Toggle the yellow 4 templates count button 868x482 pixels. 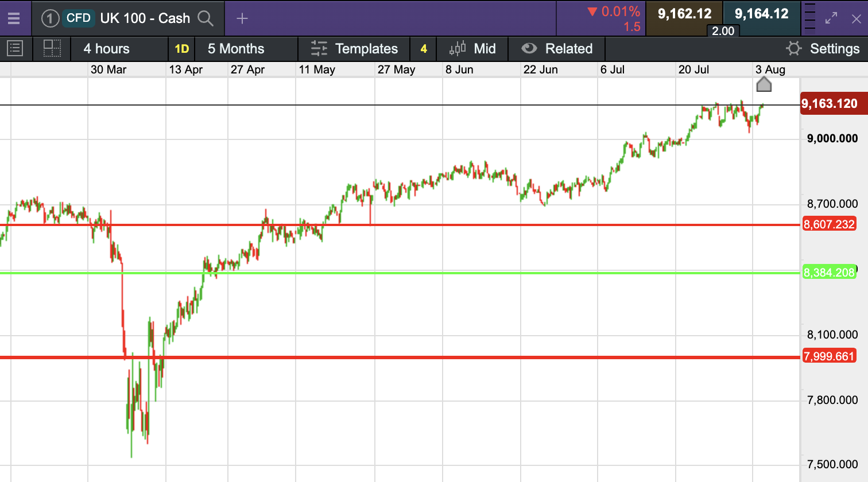click(424, 49)
